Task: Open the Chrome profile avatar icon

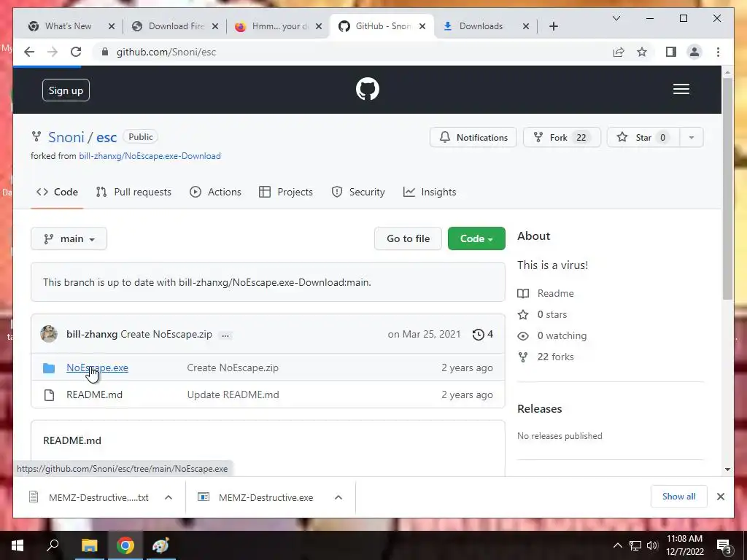Action: coord(694,52)
